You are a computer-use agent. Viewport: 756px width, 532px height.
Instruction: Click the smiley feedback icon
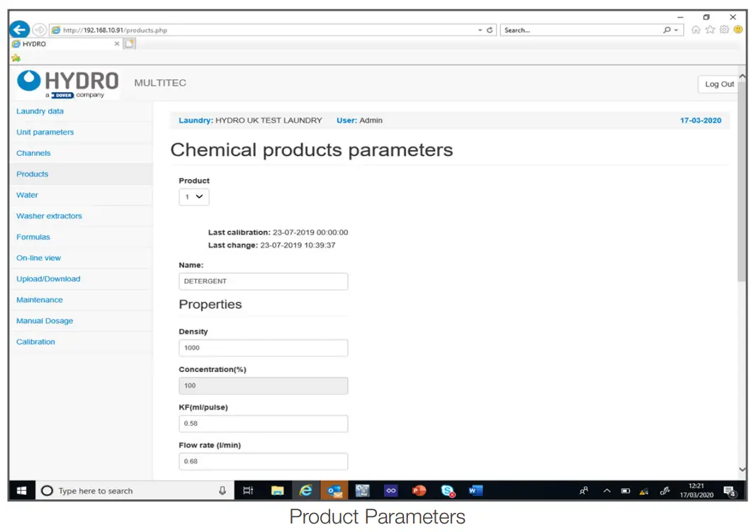pyautogui.click(x=739, y=30)
